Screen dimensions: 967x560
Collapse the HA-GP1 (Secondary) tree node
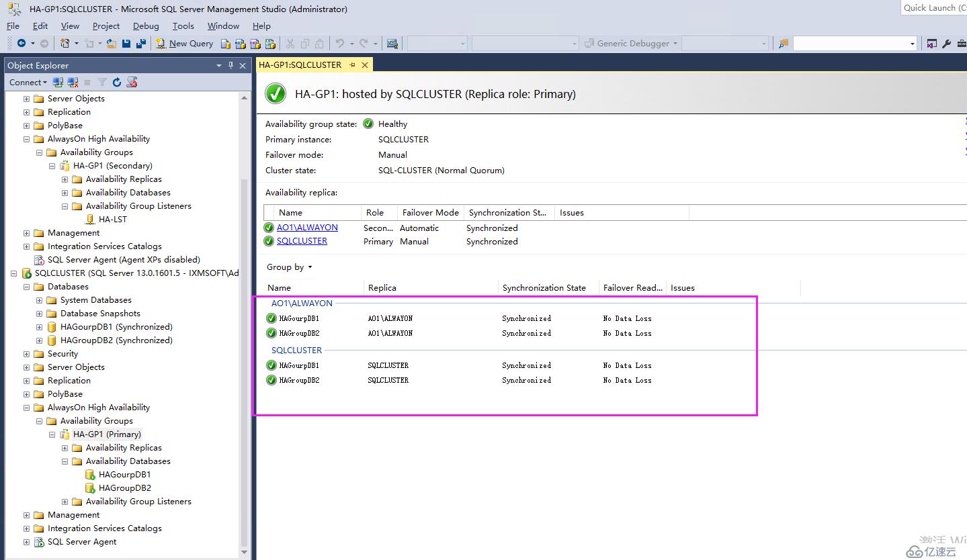coord(52,166)
